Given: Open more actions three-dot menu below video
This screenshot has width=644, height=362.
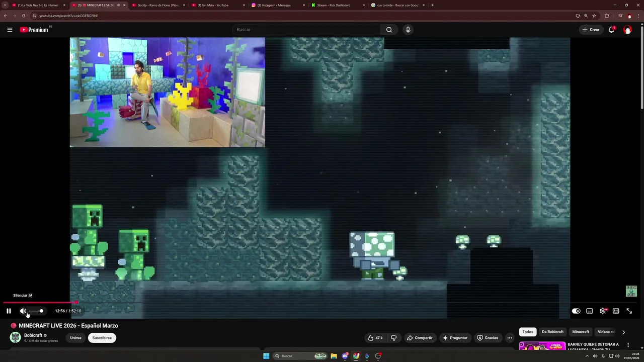Looking at the screenshot, I should click(510, 338).
